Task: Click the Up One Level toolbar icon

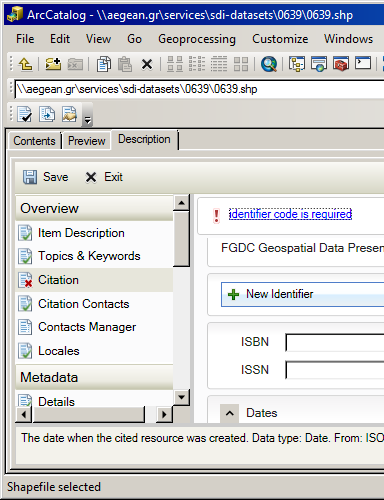Action: 26,64
